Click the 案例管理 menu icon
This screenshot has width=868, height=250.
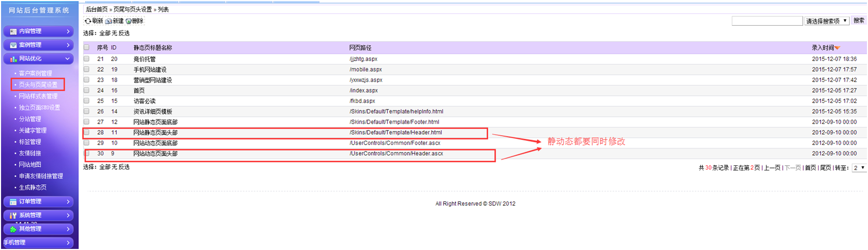(13, 45)
